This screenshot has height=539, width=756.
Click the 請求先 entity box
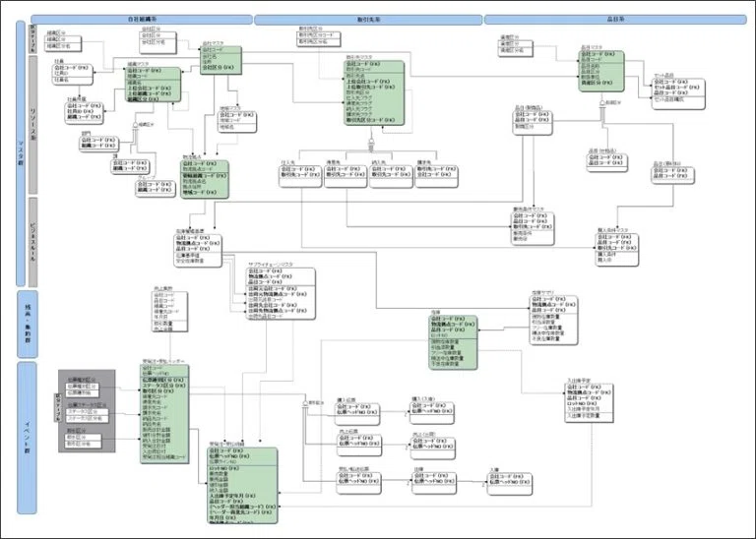point(436,176)
